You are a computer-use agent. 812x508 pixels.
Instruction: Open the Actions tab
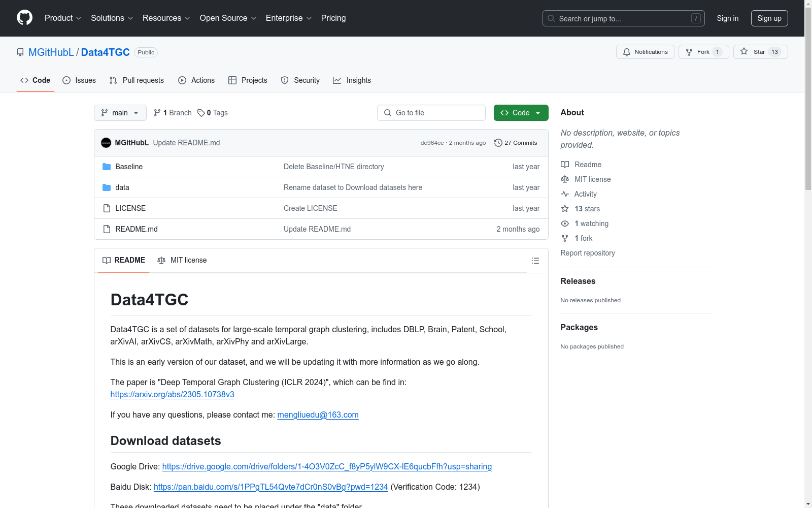tap(196, 80)
